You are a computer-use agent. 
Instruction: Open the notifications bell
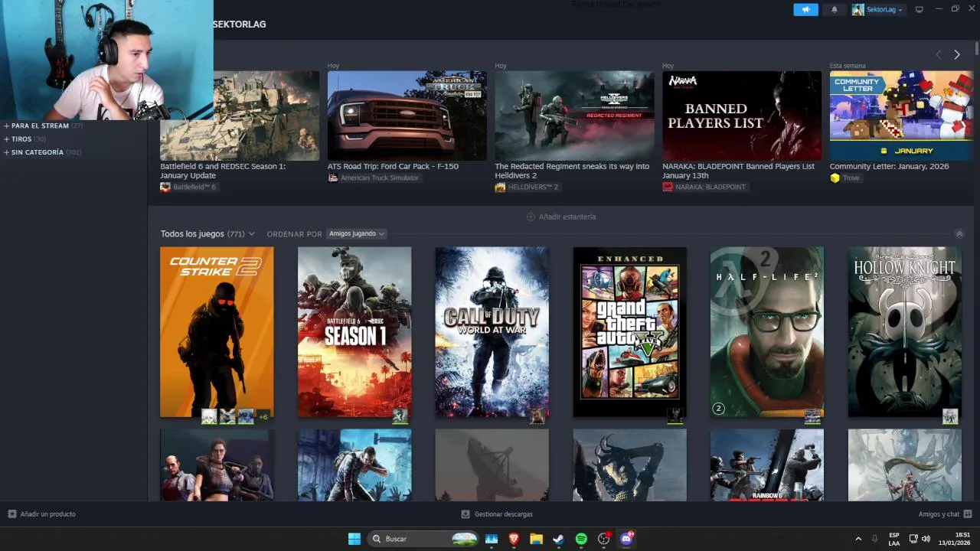click(x=835, y=9)
